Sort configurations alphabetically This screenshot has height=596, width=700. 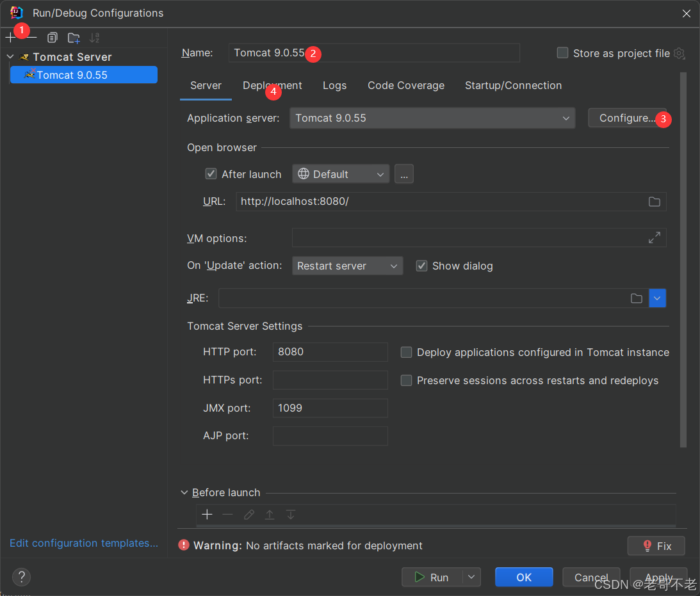94,38
